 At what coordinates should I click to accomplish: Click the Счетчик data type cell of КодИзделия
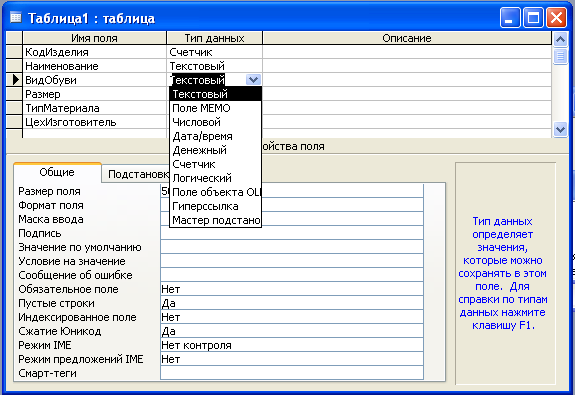point(215,52)
